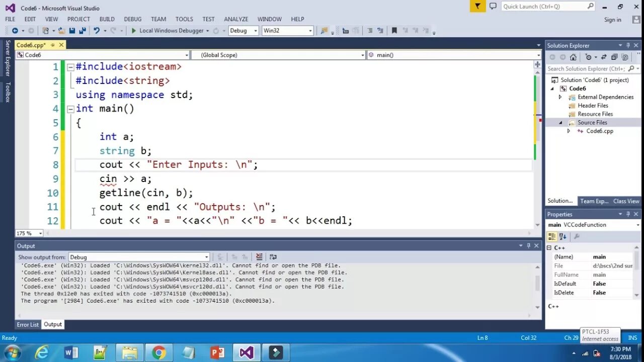The image size is (644, 362).
Task: Open the Toolbox side tab
Action: [x=8, y=92]
